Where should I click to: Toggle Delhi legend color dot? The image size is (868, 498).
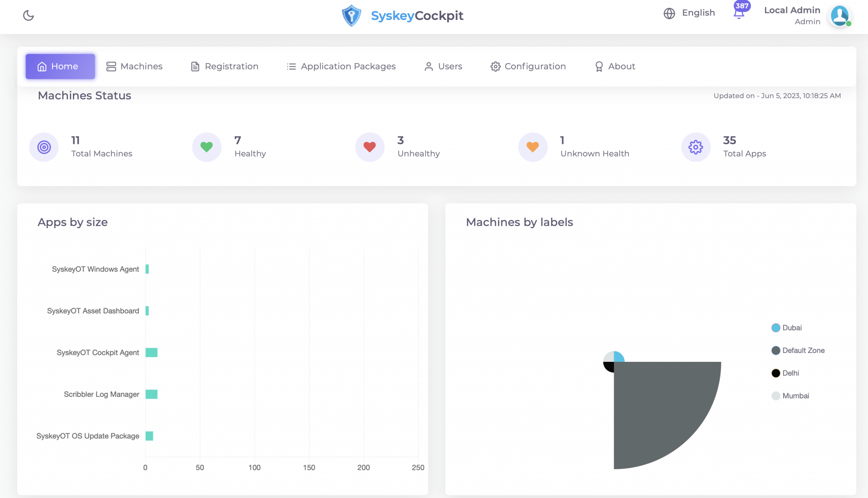776,373
